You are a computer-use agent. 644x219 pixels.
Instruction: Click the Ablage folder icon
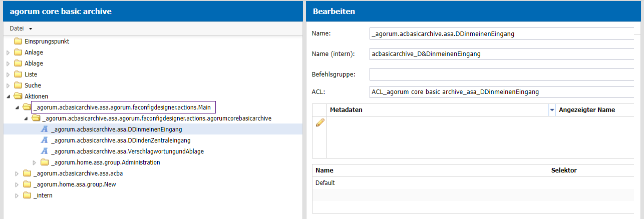18,63
